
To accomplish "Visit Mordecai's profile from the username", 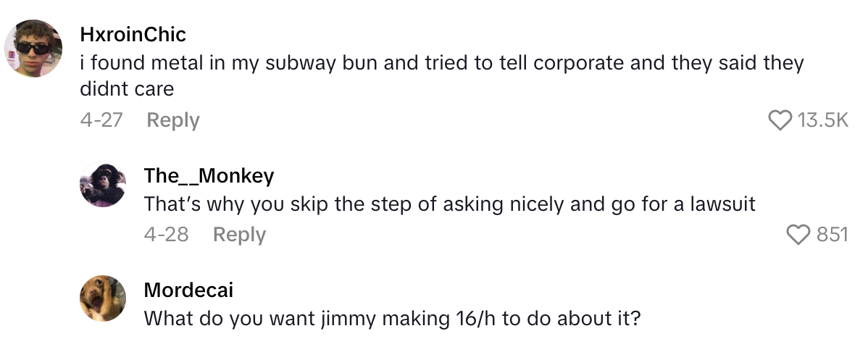I will 188,290.
